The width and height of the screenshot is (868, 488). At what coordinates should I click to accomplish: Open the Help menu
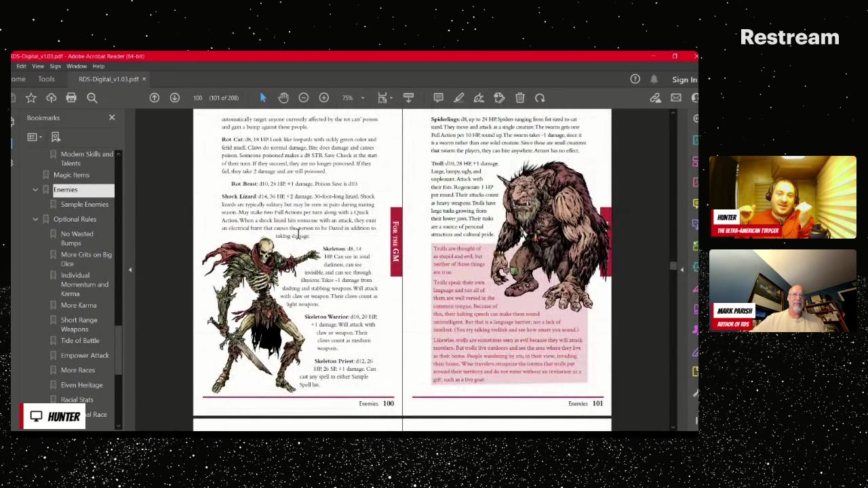coord(98,66)
